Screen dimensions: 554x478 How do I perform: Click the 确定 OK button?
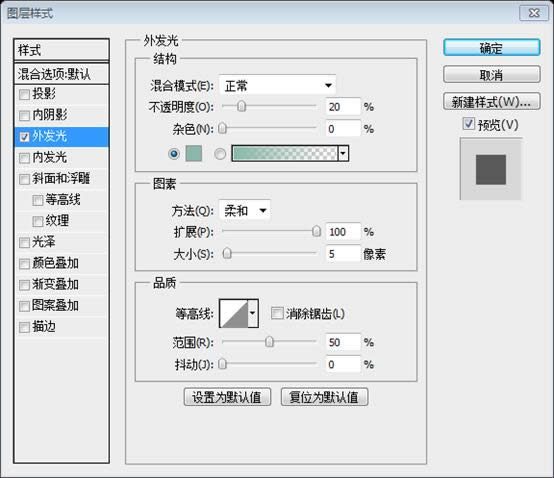point(491,47)
